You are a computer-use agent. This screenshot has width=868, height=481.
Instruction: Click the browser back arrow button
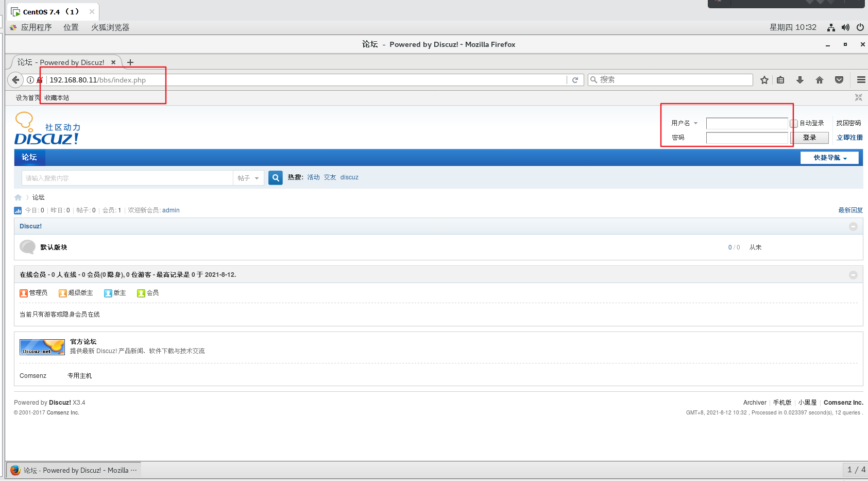pos(15,80)
